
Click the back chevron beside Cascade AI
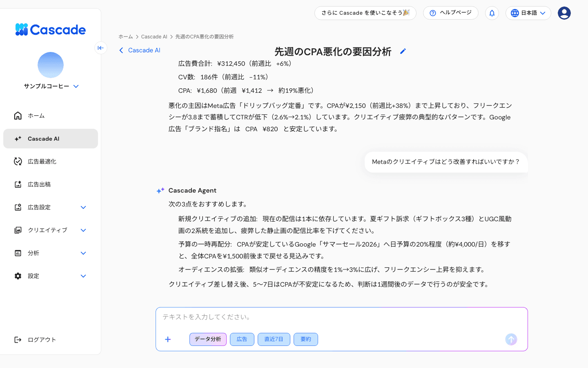click(121, 50)
